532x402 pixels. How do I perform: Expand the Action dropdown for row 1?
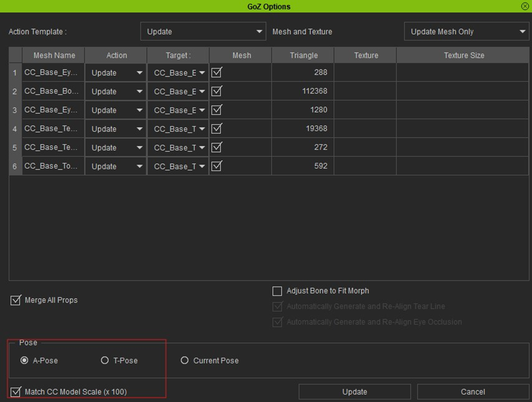(116, 73)
